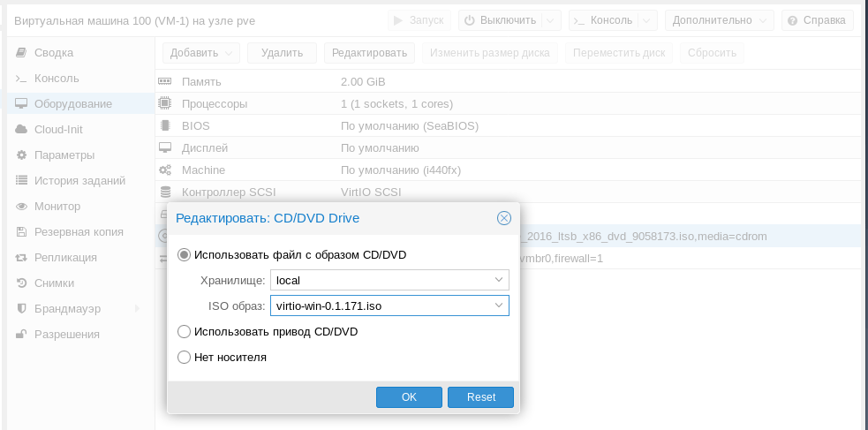Click the Cloud-Init cloud icon in sidebar
This screenshot has width=868, height=430.
click(22, 130)
